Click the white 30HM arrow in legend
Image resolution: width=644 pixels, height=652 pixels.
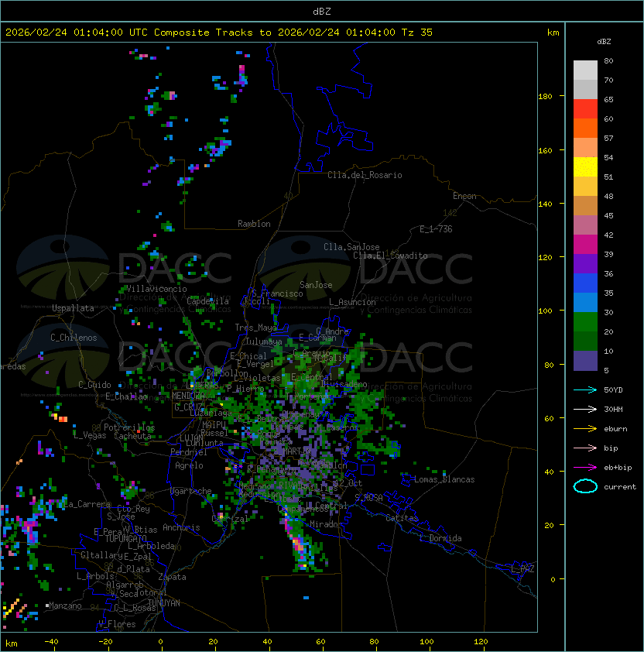585,409
